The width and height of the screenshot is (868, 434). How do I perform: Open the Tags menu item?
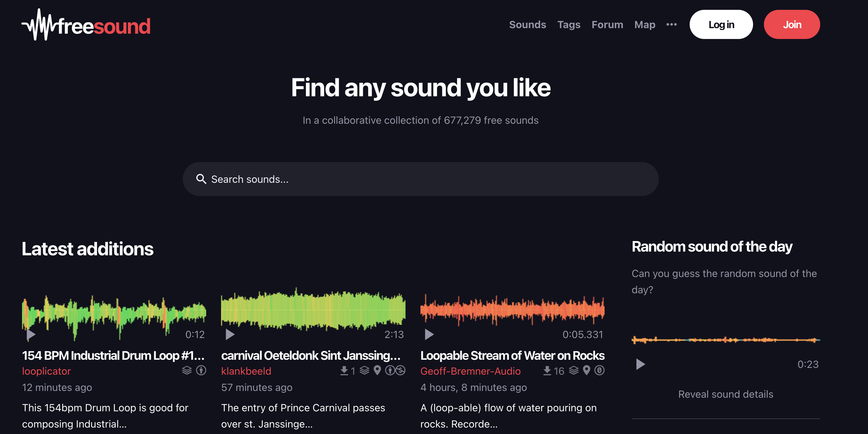(569, 25)
